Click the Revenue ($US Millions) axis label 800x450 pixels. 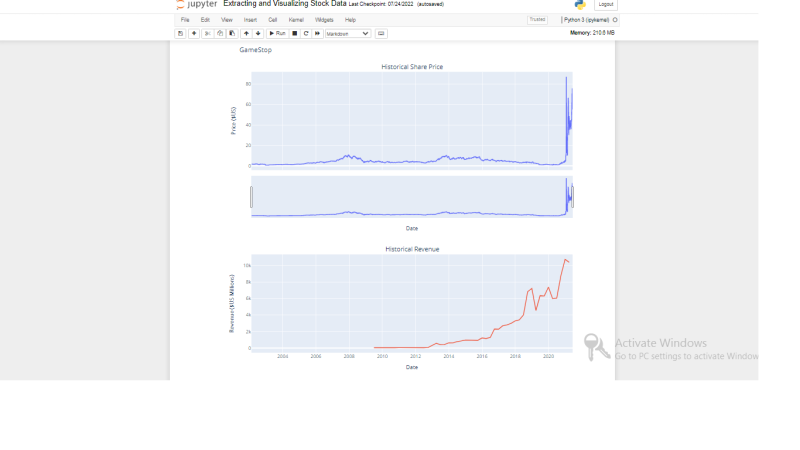232,304
